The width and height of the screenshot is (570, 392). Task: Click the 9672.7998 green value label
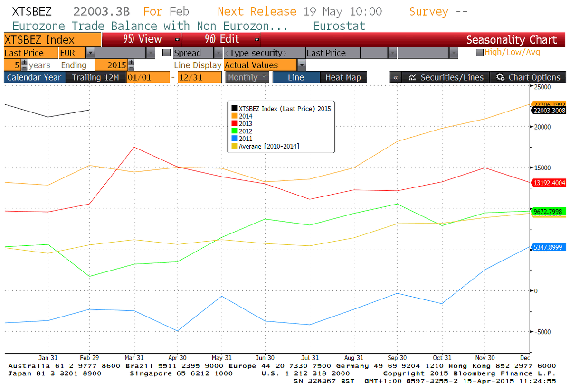(549, 212)
